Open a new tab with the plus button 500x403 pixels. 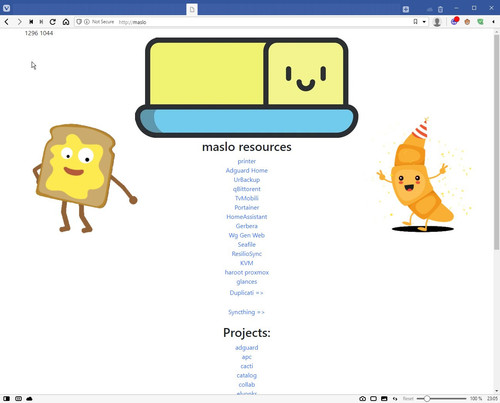pos(406,9)
